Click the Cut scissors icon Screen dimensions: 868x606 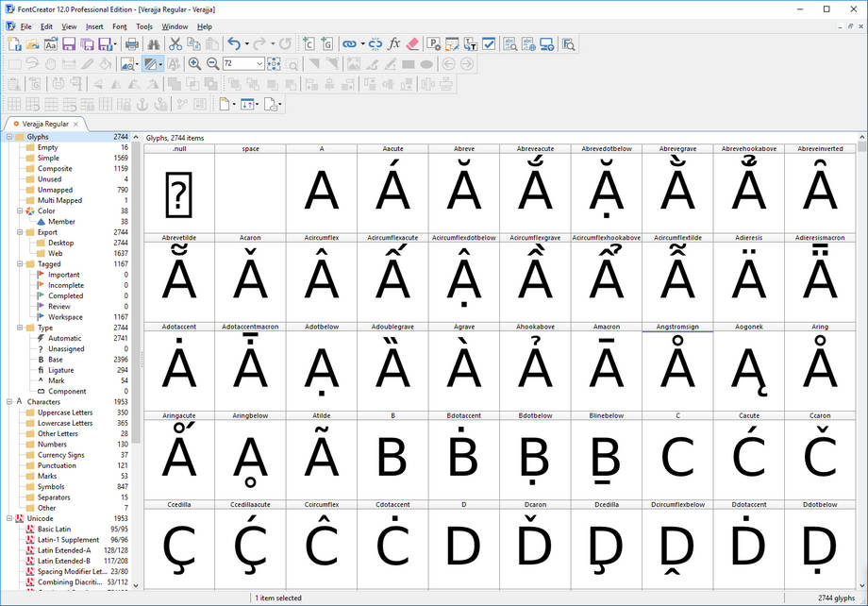174,44
